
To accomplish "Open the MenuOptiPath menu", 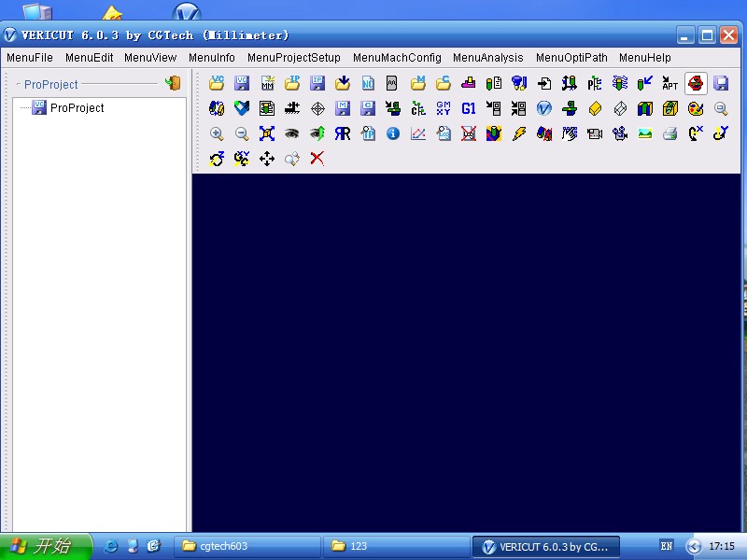I will coord(571,58).
